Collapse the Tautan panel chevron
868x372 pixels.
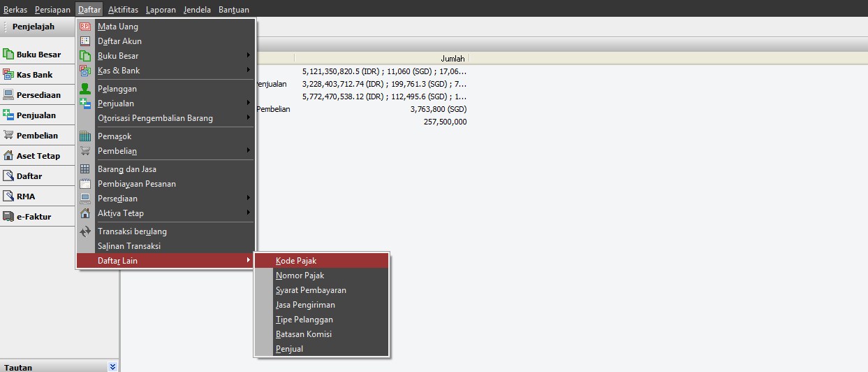[112, 366]
